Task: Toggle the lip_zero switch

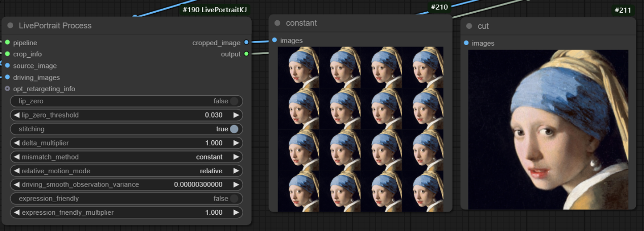Action: (233, 101)
